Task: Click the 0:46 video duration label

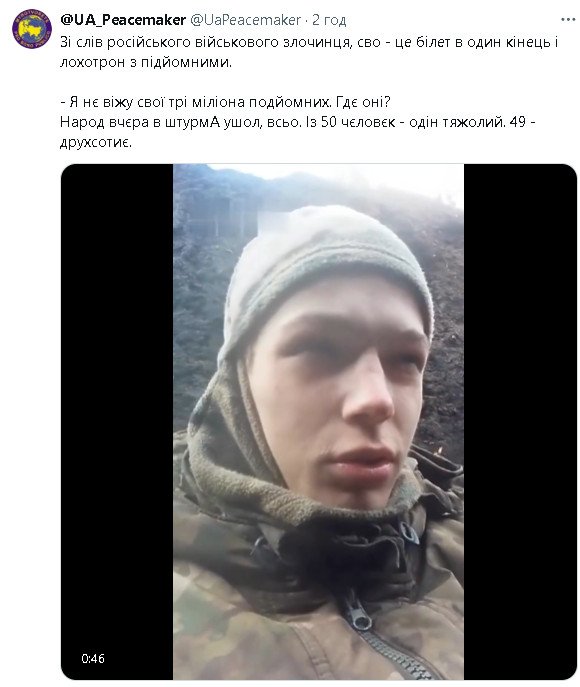Action: [93, 659]
